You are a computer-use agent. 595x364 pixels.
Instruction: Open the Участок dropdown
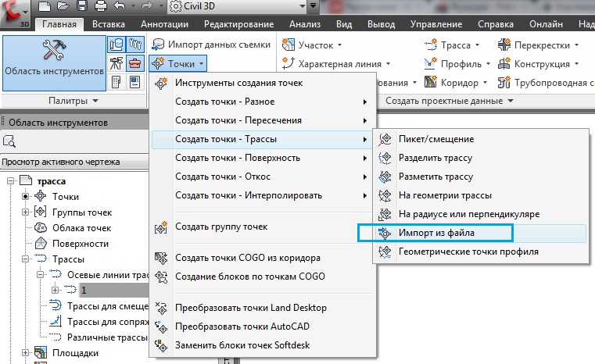(312, 45)
